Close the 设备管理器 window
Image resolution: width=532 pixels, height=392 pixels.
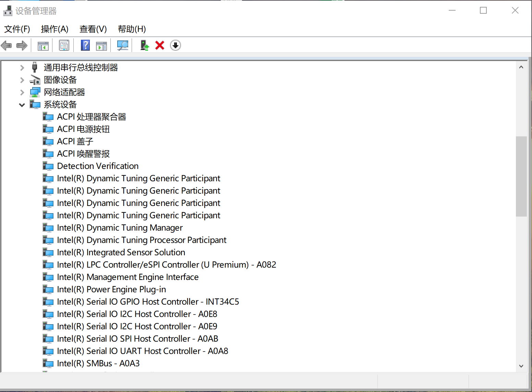515,11
